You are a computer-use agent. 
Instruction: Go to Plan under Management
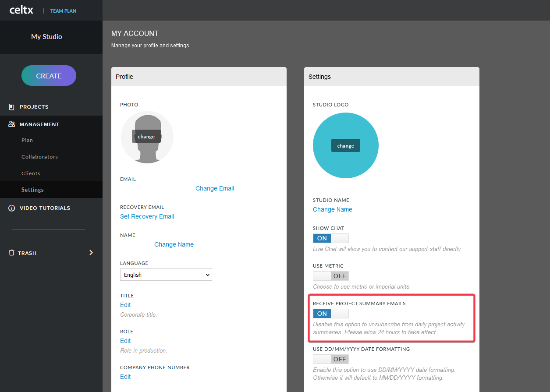[x=27, y=140]
